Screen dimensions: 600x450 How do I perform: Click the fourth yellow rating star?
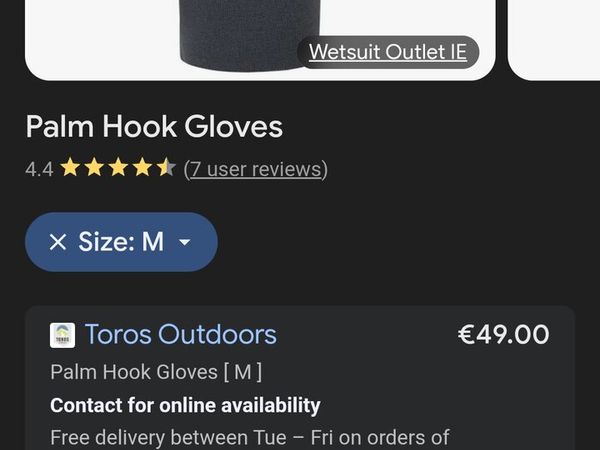click(x=142, y=167)
